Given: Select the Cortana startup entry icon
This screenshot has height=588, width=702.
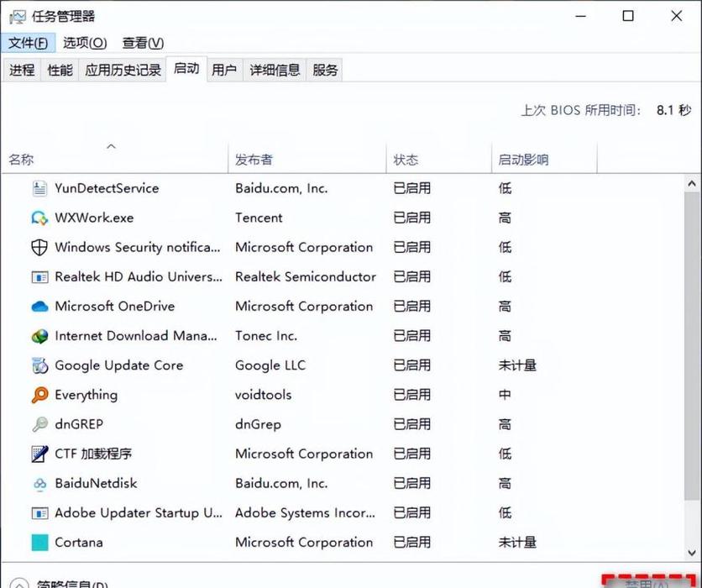Looking at the screenshot, I should tap(38, 543).
